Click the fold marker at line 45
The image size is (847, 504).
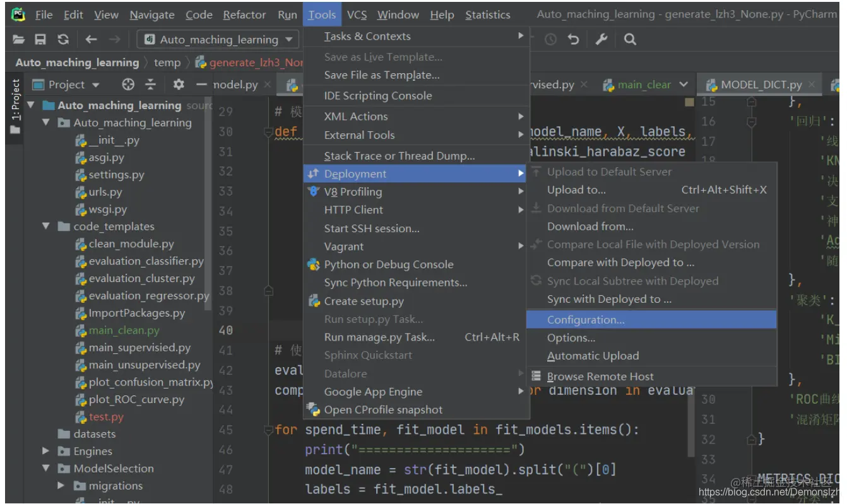[269, 430]
